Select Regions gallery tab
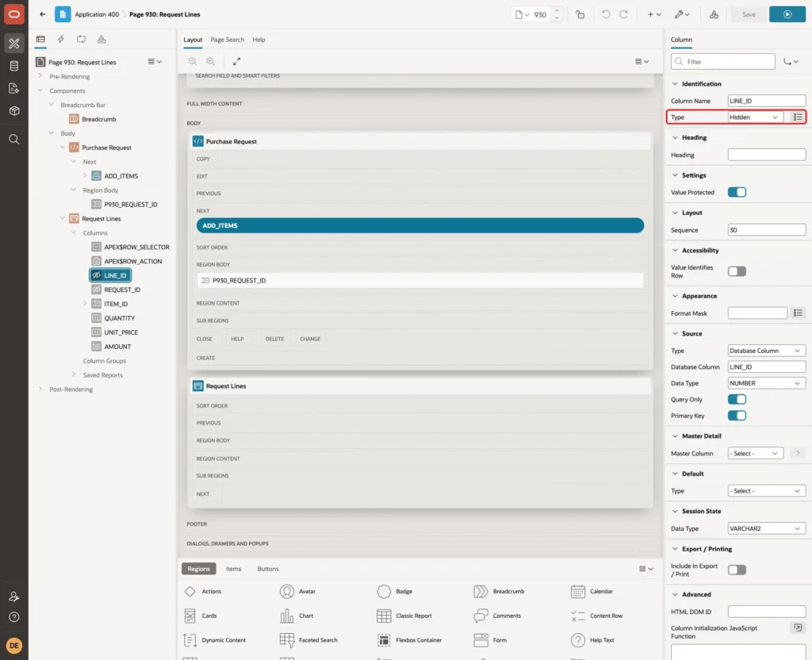 [198, 569]
